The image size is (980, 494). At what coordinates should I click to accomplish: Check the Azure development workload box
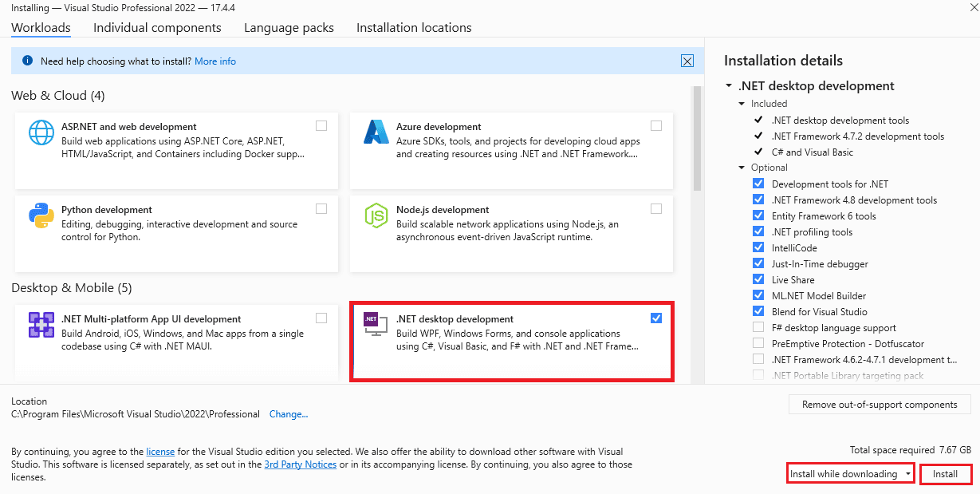click(x=656, y=125)
